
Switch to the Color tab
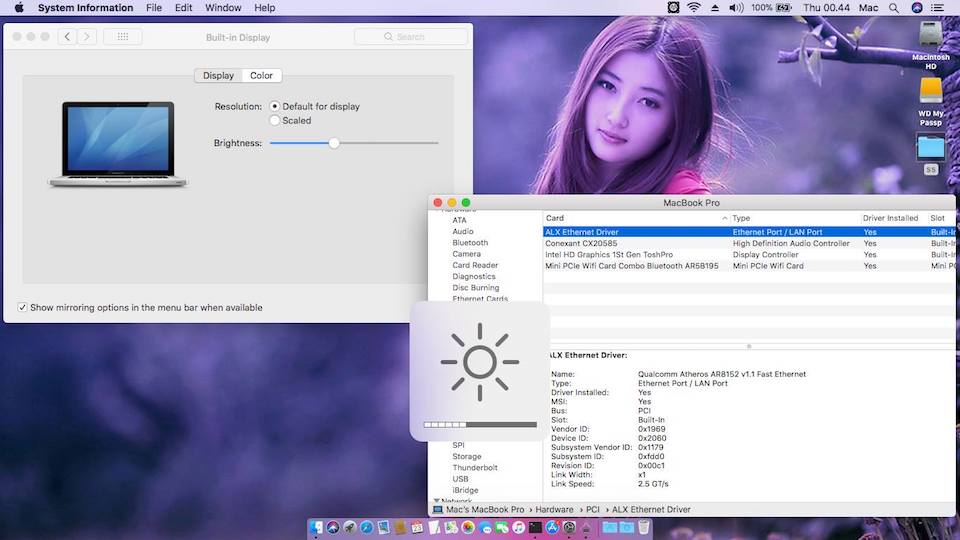(261, 76)
